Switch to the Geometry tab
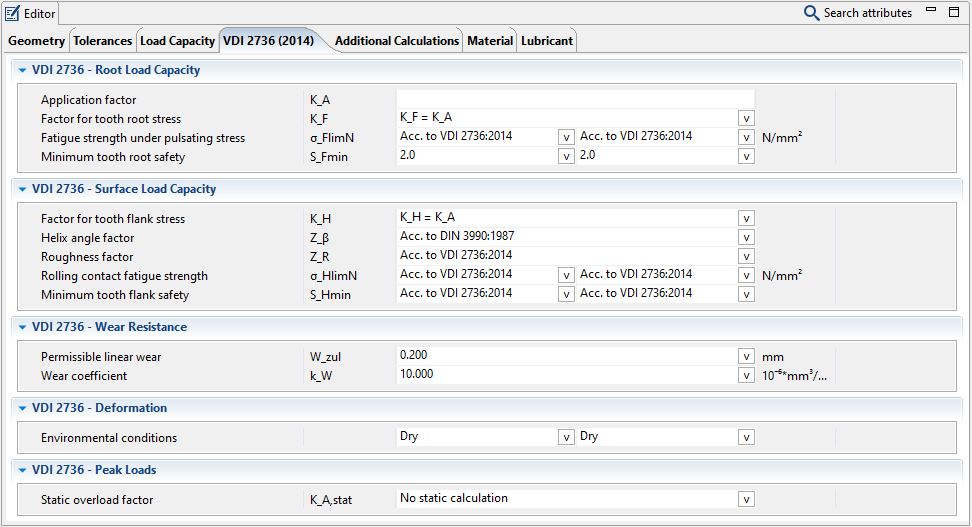 coord(36,41)
